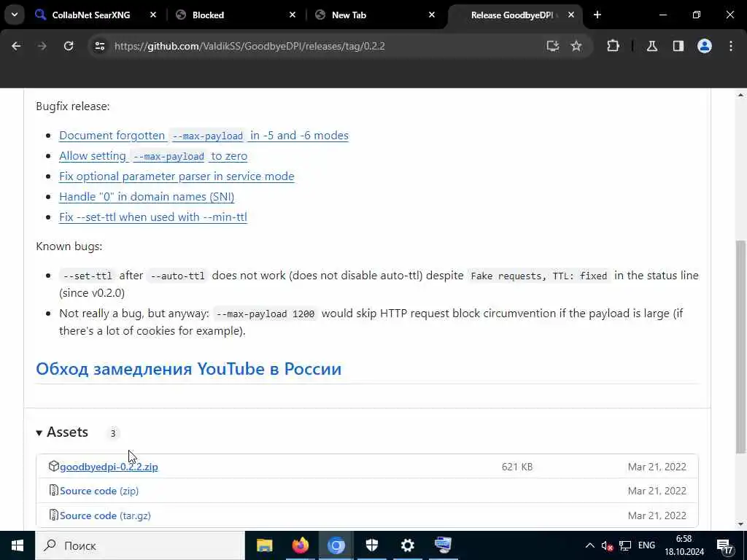Click the package icon beside goodbyedpi-0.2.2.zip
Screen dimensions: 747x560
click(x=54, y=466)
